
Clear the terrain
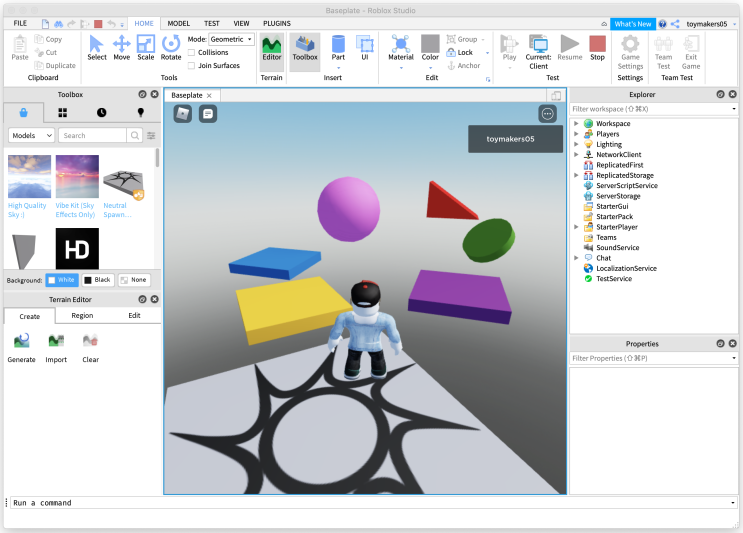pos(91,348)
